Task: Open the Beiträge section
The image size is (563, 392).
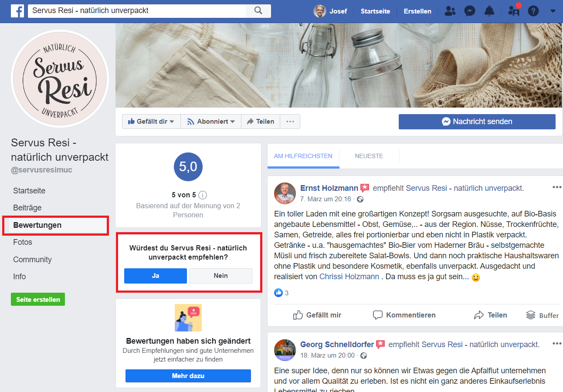Action: [x=27, y=208]
